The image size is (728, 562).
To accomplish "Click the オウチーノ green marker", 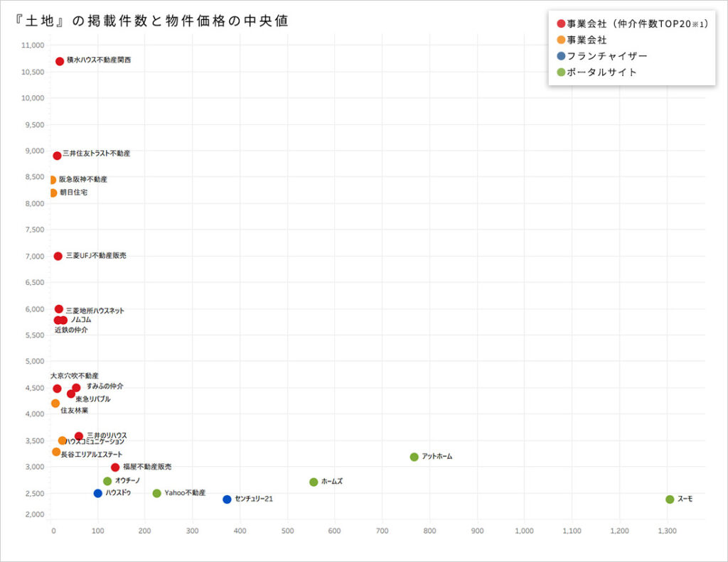I will tap(107, 481).
